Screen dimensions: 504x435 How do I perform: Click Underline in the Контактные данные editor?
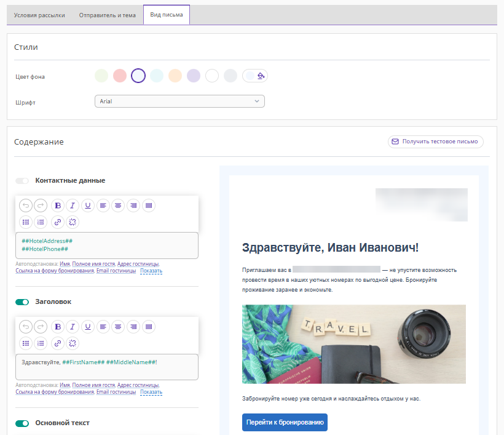tap(88, 206)
